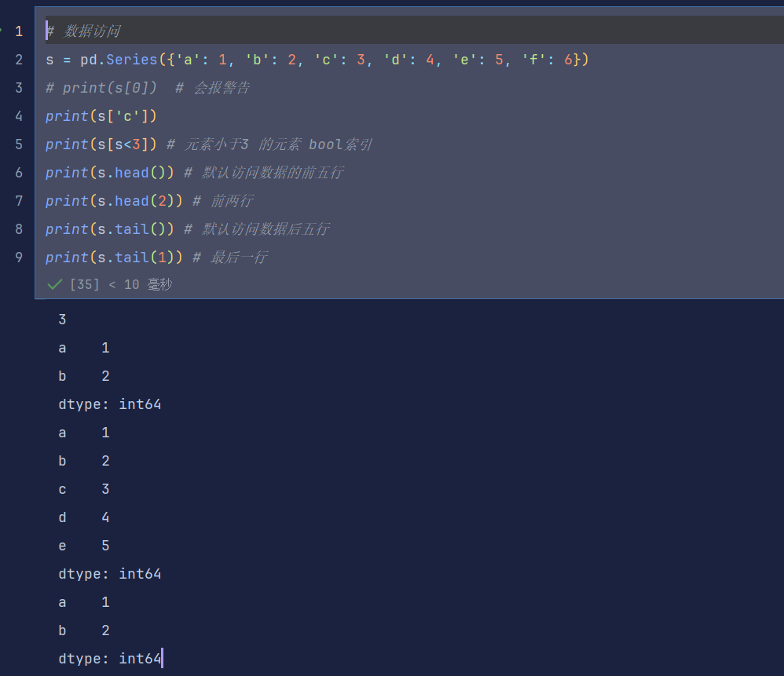Click line number 8 in the gutter

point(19,229)
